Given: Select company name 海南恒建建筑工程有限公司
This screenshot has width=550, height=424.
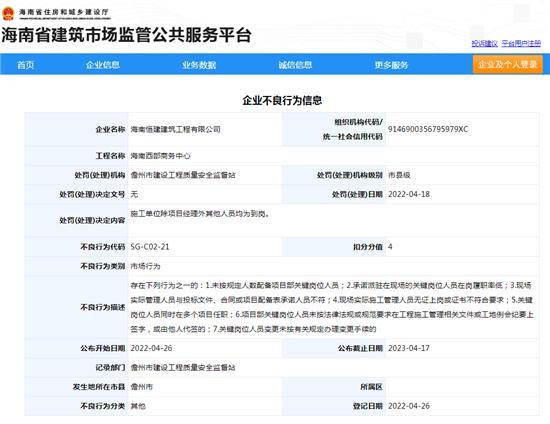Looking at the screenshot, I should [x=175, y=129].
